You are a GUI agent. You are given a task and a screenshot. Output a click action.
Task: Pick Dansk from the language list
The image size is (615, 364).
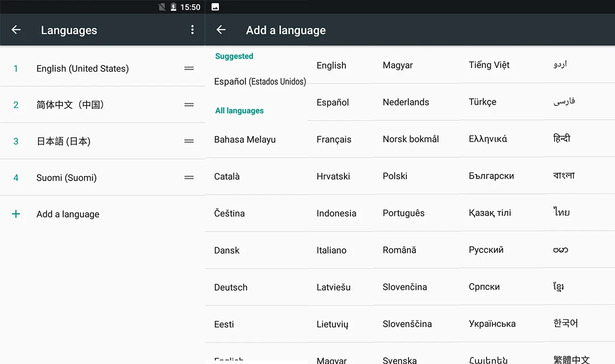point(227,250)
